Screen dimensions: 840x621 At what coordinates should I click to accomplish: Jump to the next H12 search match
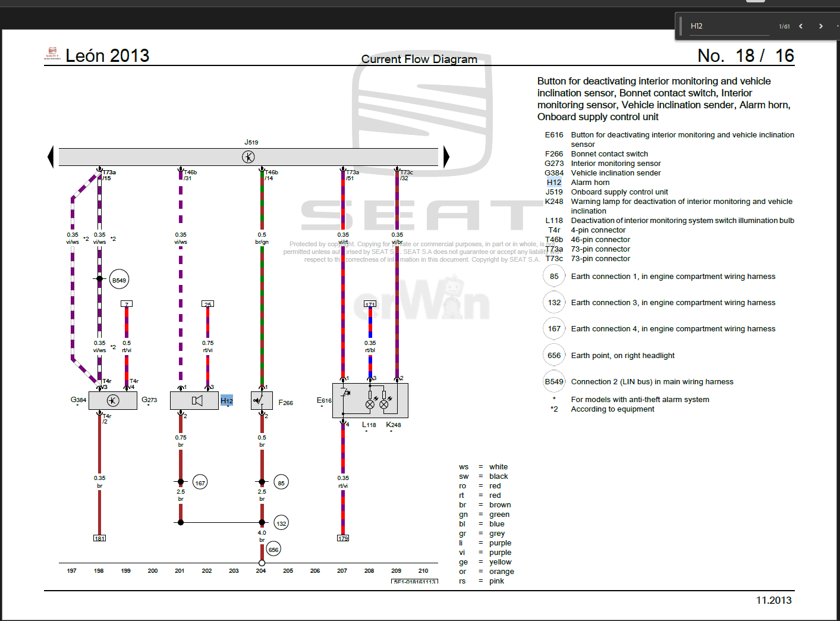[821, 26]
